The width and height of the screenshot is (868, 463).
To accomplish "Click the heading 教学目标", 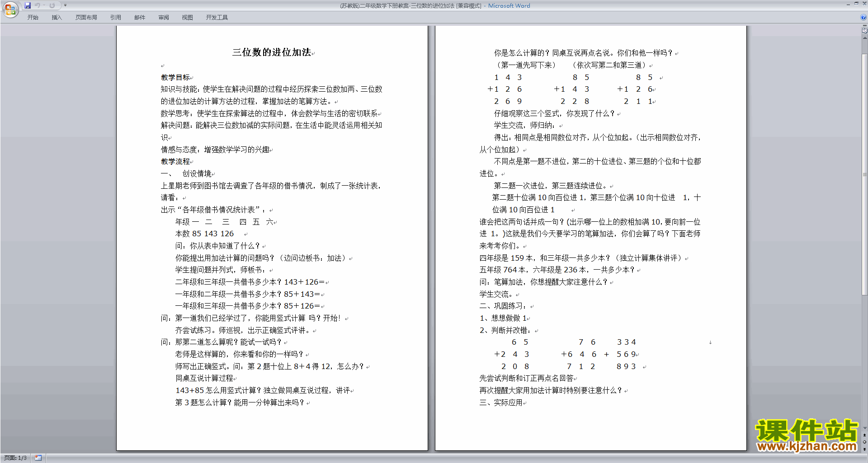I will 175,77.
